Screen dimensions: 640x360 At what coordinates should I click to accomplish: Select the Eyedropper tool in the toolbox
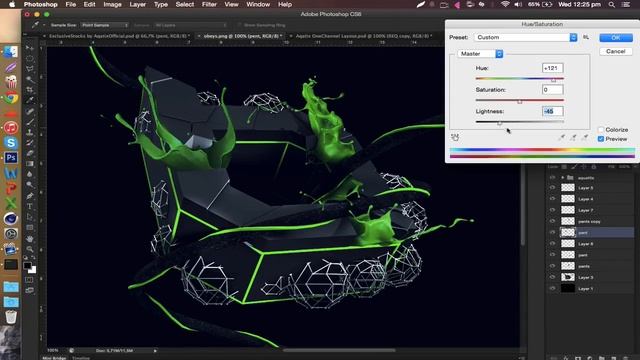30,100
